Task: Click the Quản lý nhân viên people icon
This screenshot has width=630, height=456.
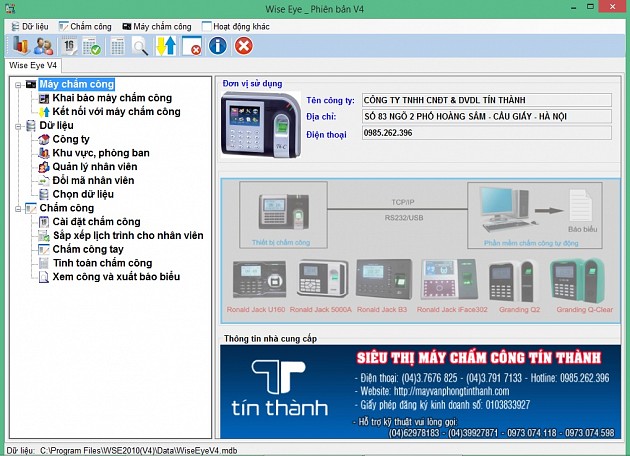Action: (x=44, y=167)
